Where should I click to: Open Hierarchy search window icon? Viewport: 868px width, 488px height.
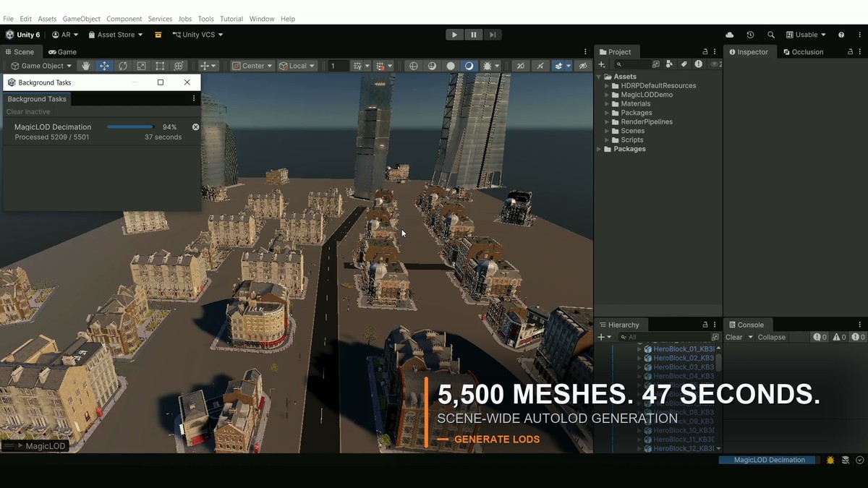pos(715,337)
